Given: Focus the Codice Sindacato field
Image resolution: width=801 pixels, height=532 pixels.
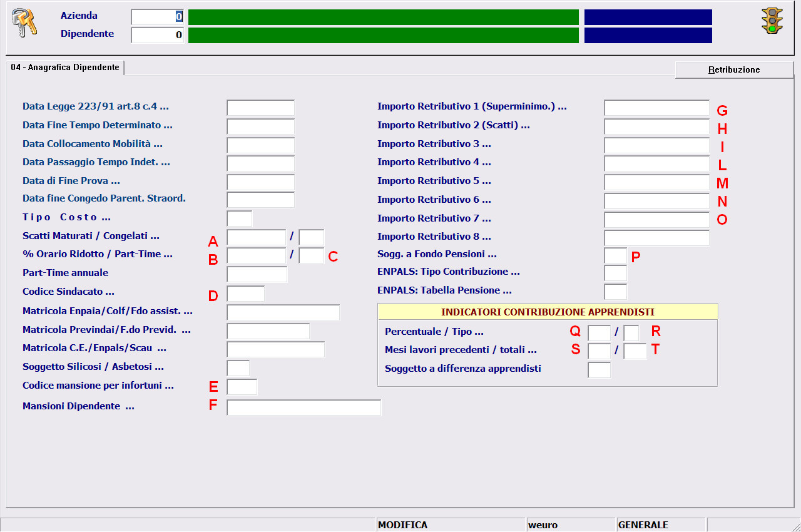Looking at the screenshot, I should point(245,293).
